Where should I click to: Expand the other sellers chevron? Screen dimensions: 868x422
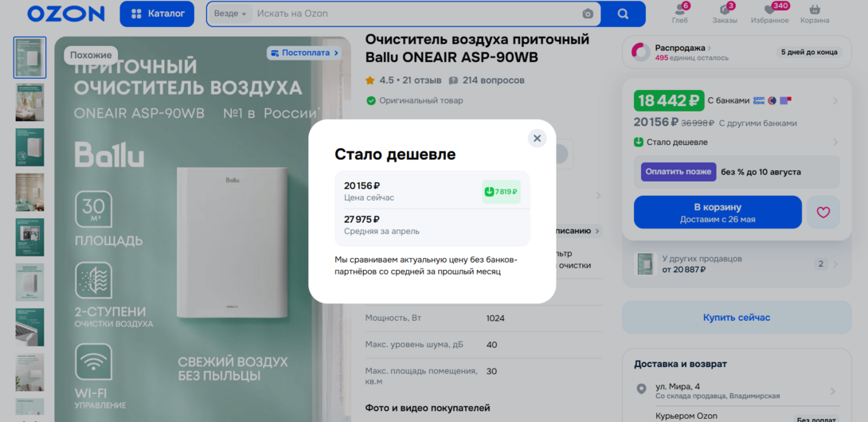click(835, 264)
